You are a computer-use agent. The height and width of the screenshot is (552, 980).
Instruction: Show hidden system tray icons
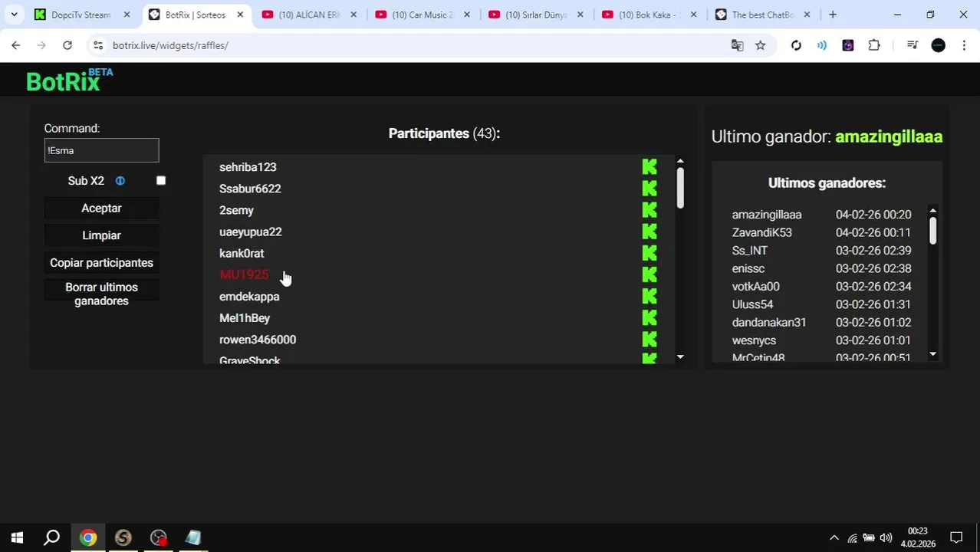[834, 538]
